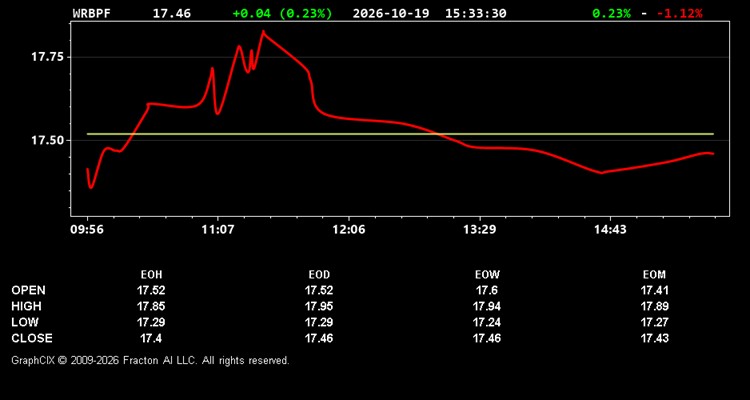
Task: Click the current price 17.46 in header
Action: [172, 13]
